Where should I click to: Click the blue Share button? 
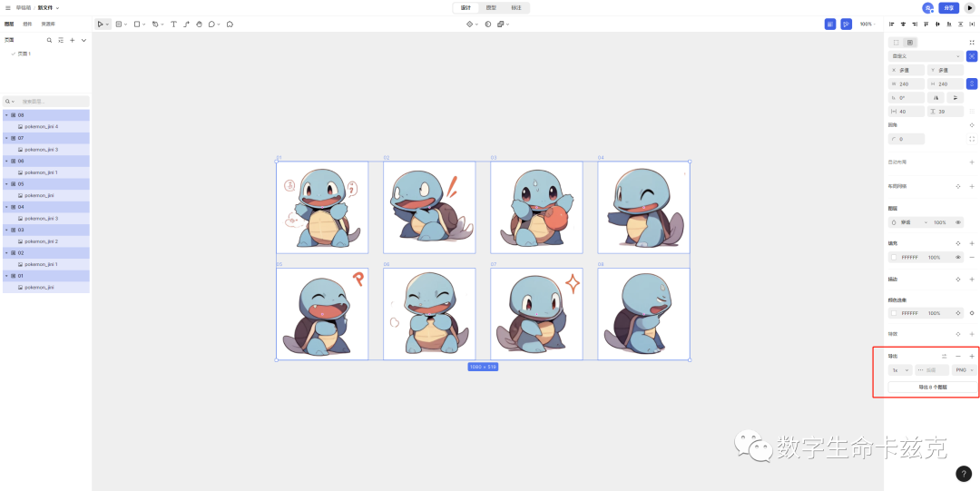(949, 8)
